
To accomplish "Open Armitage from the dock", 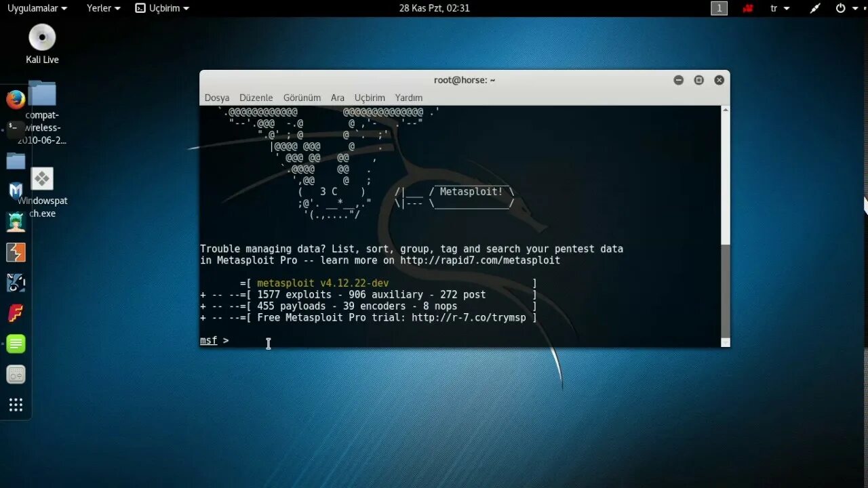I will tap(16, 222).
